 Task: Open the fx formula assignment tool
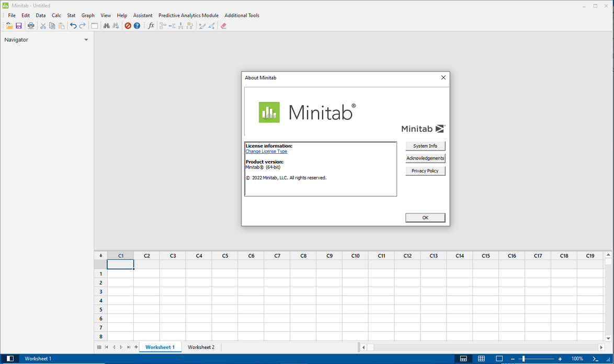[151, 26]
